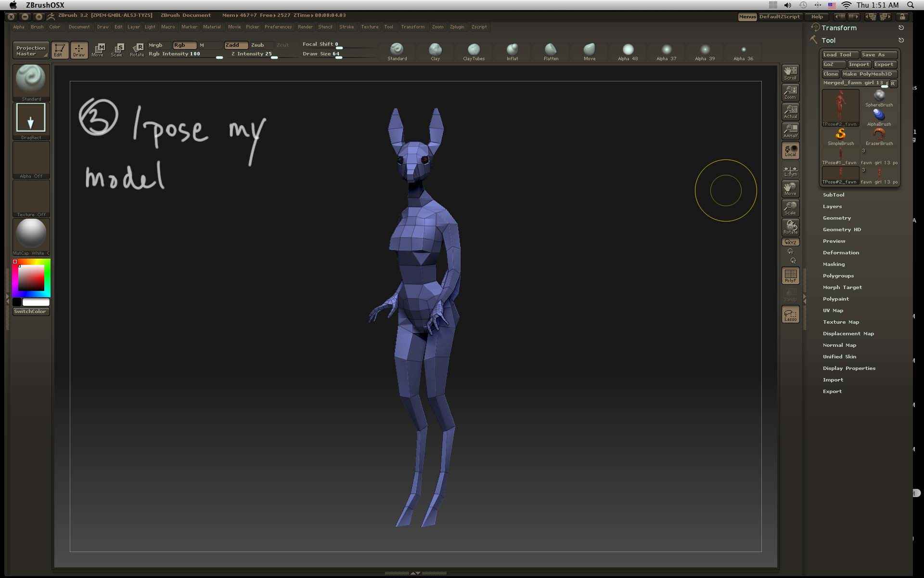
Task: Select the SimpleBrush tool icon
Action: [840, 135]
